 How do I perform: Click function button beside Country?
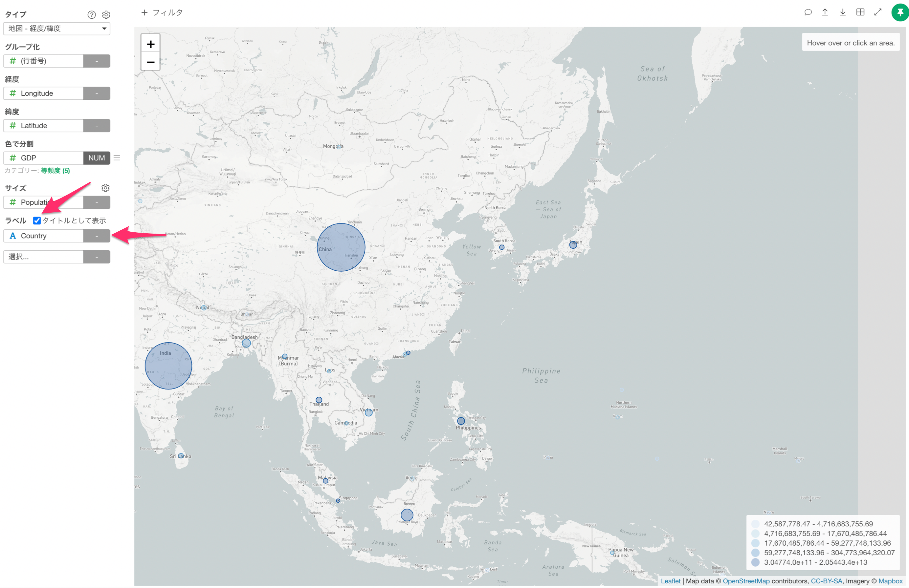[x=97, y=236]
